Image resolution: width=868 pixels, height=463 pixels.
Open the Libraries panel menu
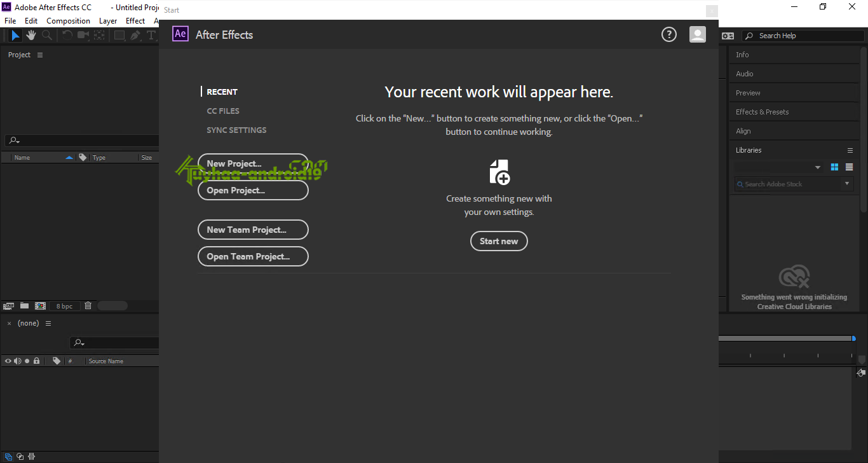click(x=850, y=150)
